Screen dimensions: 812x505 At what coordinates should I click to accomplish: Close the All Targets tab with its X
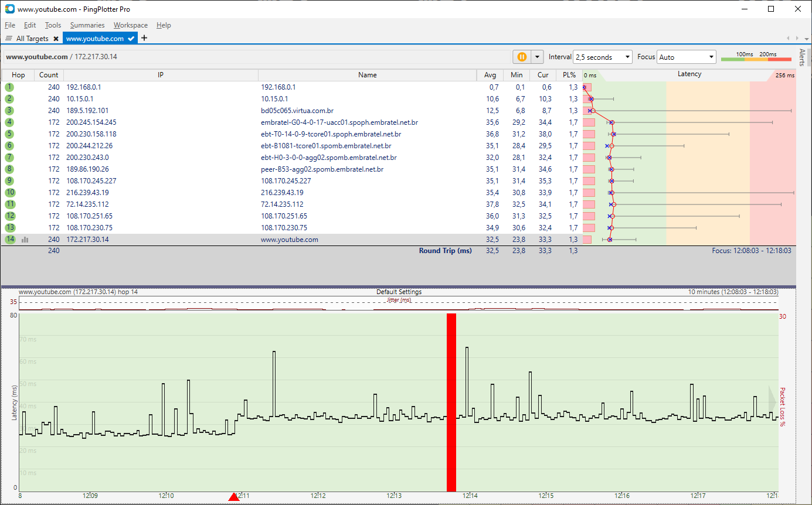coord(56,39)
